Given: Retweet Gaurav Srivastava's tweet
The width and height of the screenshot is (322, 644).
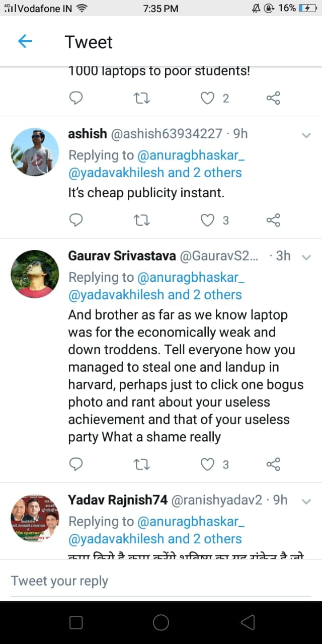Looking at the screenshot, I should [142, 464].
